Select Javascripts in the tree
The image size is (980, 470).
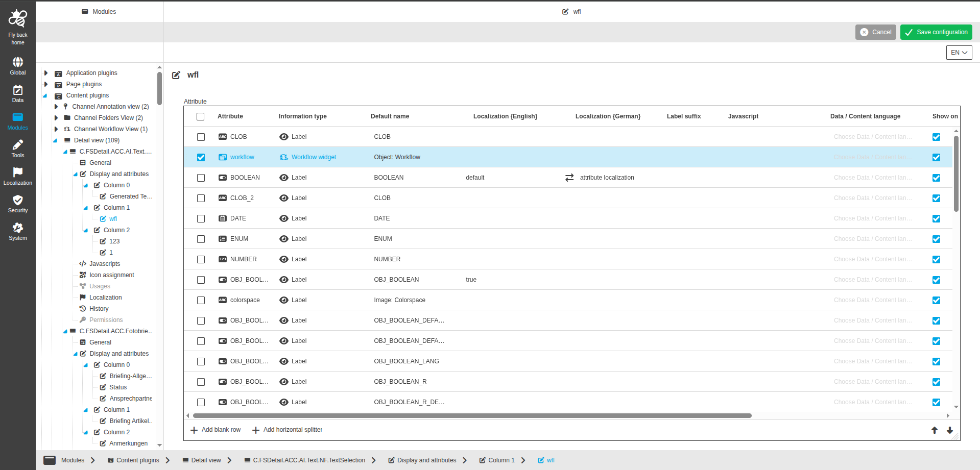pyautogui.click(x=105, y=264)
